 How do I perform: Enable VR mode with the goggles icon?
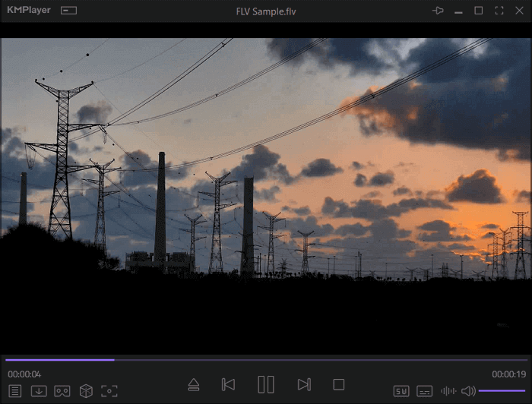pos(62,391)
